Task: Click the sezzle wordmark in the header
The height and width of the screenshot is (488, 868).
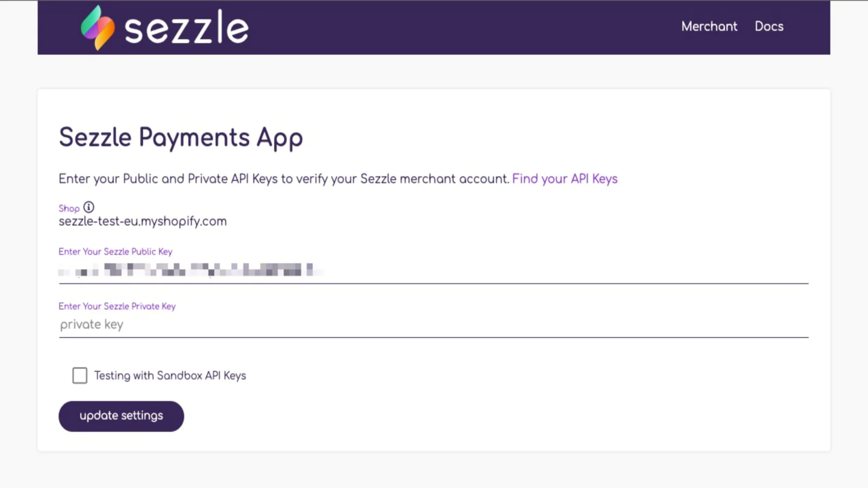Action: (187, 27)
